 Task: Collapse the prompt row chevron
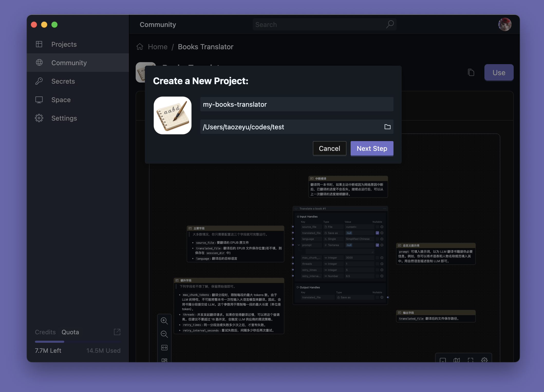tap(299, 245)
